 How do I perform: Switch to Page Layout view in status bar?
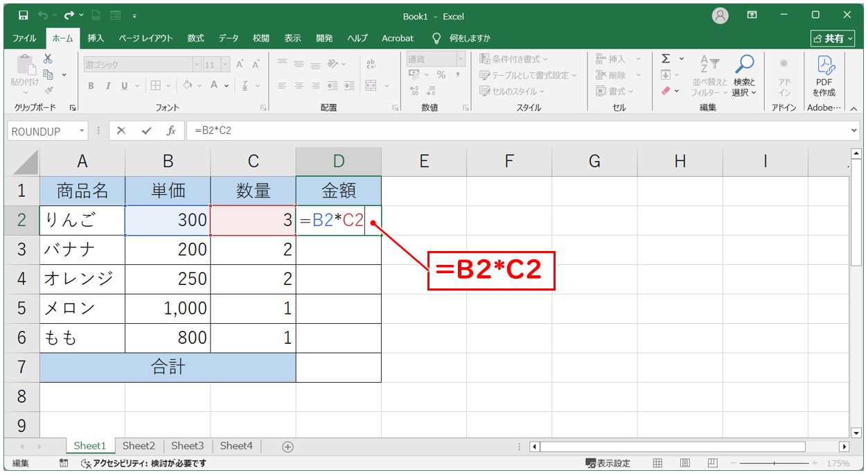(x=684, y=463)
